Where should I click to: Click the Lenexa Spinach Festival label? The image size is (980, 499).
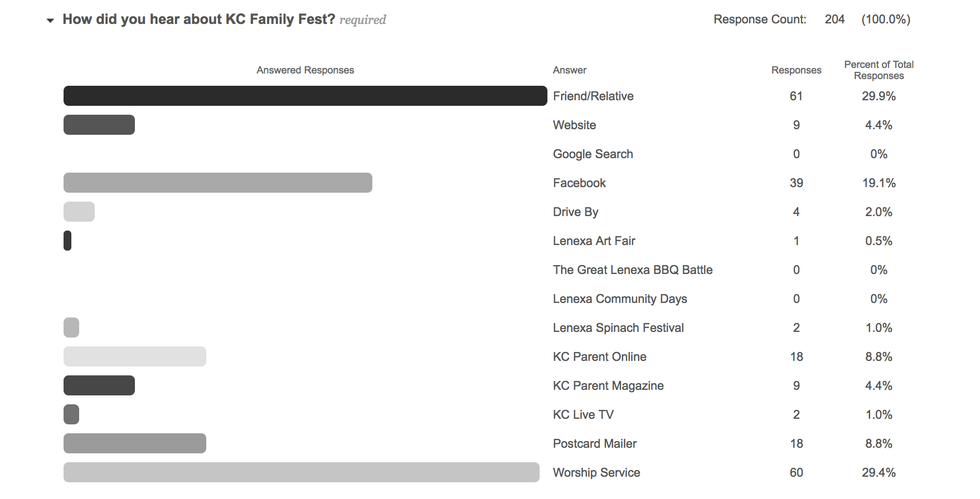coord(618,328)
